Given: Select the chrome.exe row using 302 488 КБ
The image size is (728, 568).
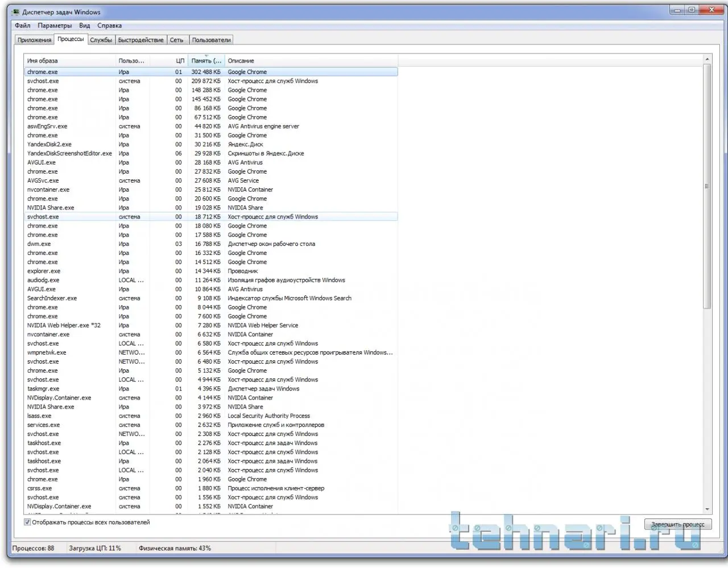Looking at the screenshot, I should [211, 72].
